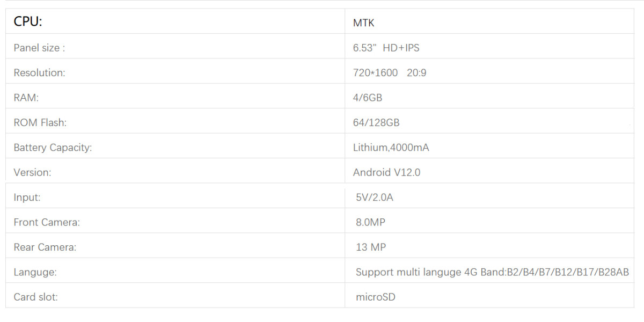Image resolution: width=644 pixels, height=322 pixels.
Task: Select the microSD card slot value
Action: click(376, 297)
